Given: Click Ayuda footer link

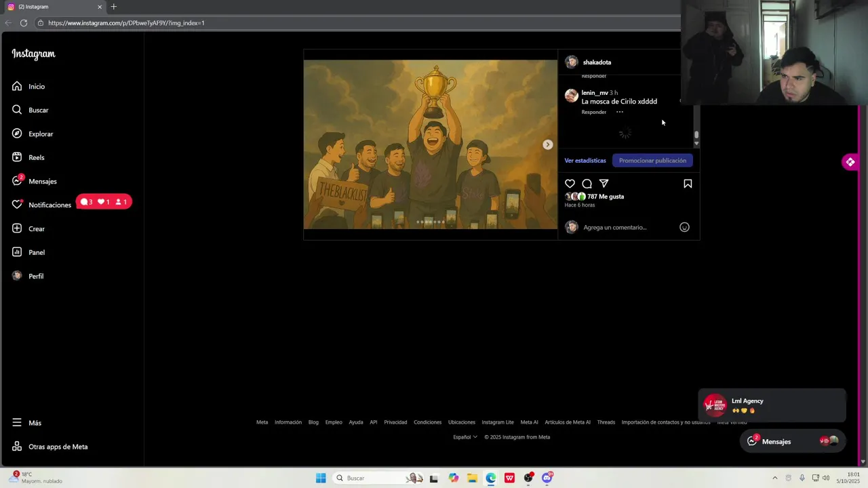Looking at the screenshot, I should pos(356,422).
